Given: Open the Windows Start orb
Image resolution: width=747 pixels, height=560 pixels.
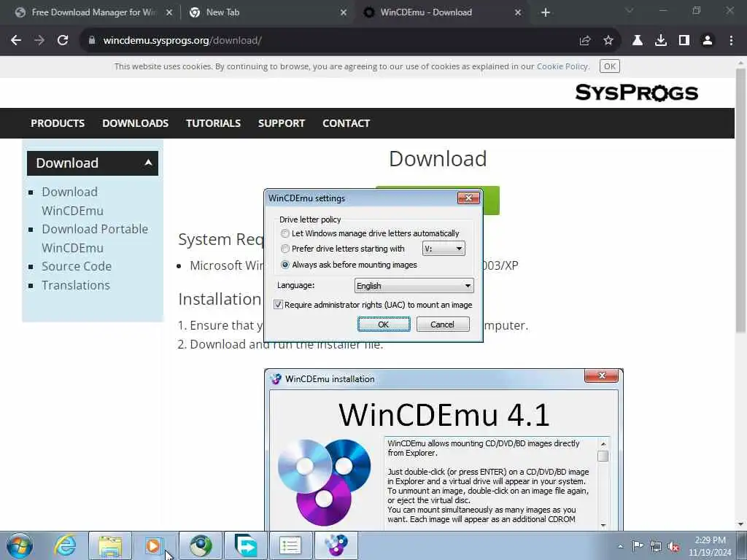Looking at the screenshot, I should coord(20,545).
